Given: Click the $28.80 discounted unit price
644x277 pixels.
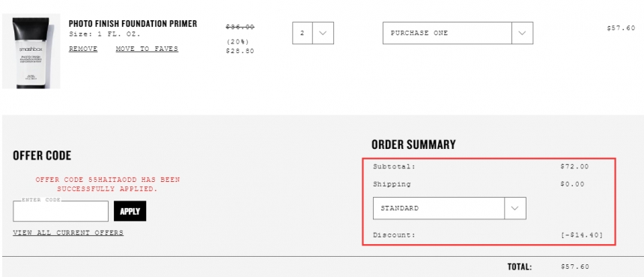Looking at the screenshot, I should 240,51.
